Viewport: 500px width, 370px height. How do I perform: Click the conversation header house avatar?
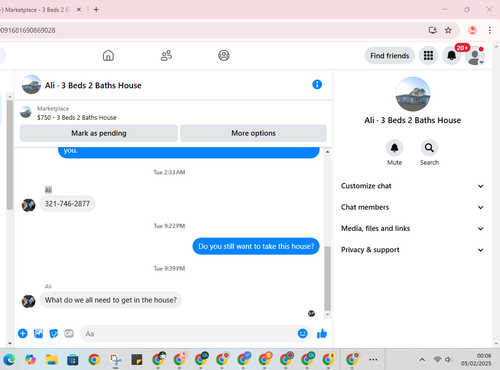tap(31, 85)
